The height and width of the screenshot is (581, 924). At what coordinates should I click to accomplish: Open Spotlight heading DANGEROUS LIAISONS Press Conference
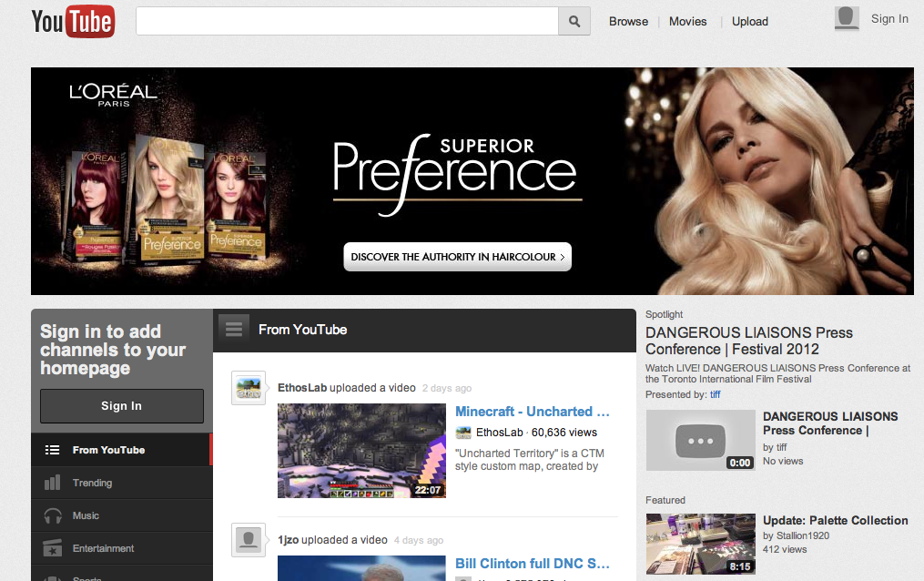coord(749,341)
